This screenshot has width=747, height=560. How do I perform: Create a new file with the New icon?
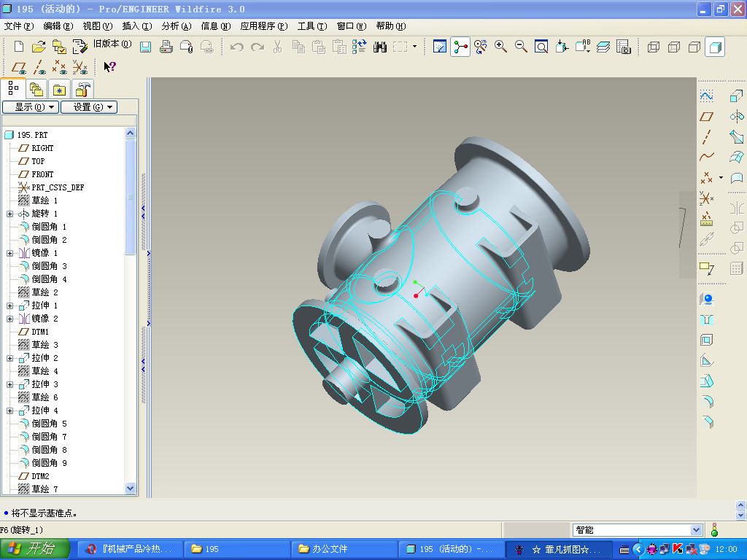point(19,47)
